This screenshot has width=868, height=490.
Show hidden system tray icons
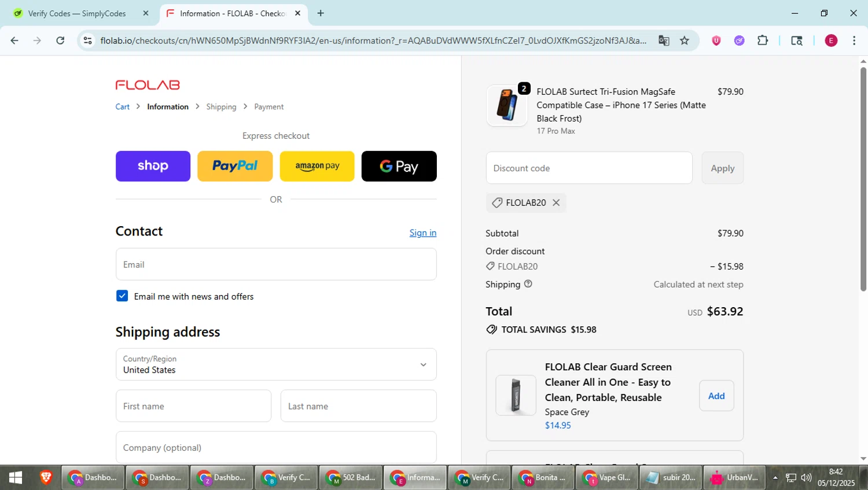[775, 478]
